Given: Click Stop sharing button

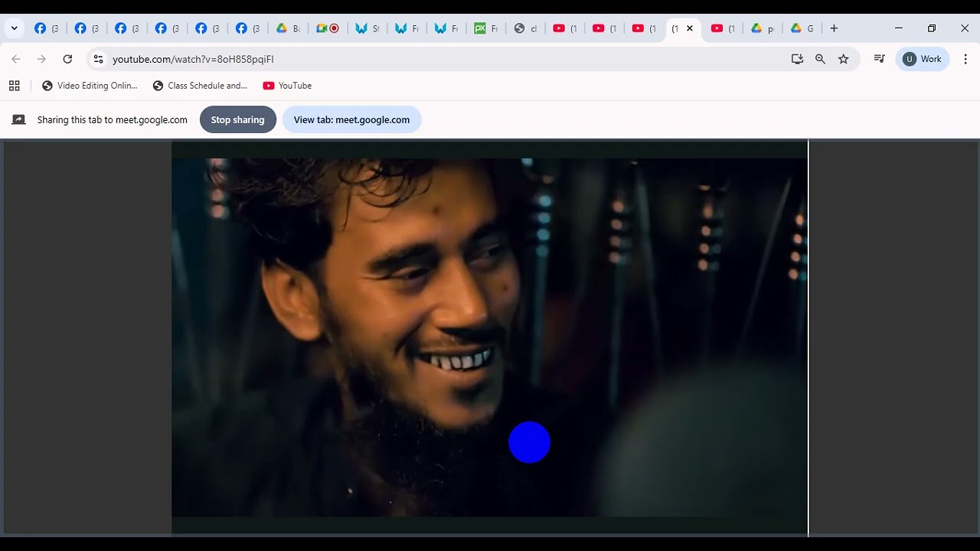Looking at the screenshot, I should tap(237, 119).
